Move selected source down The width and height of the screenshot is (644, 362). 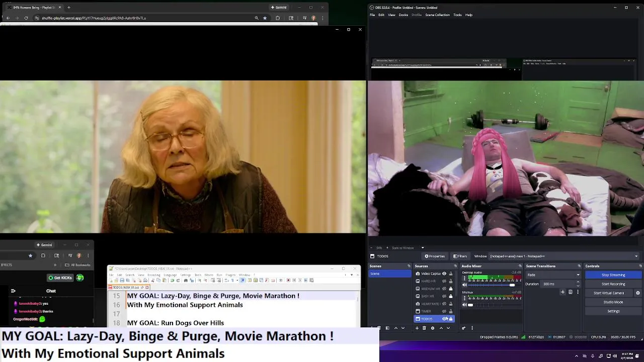pyautogui.click(x=448, y=328)
